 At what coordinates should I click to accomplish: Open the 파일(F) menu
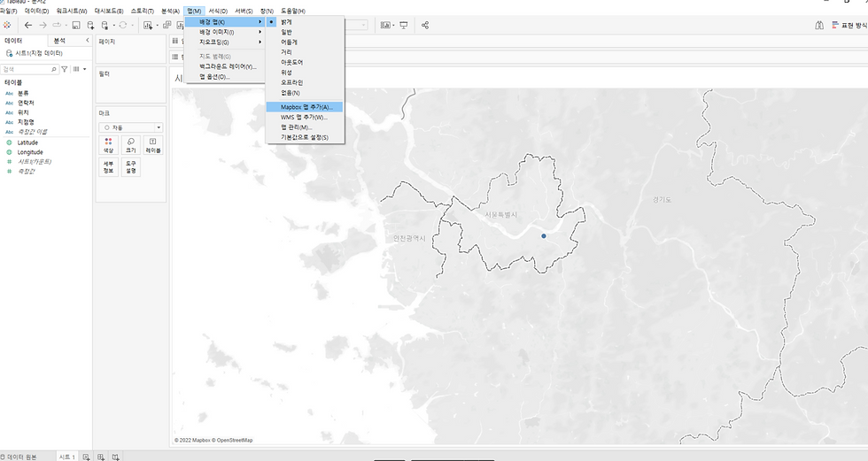(x=8, y=11)
